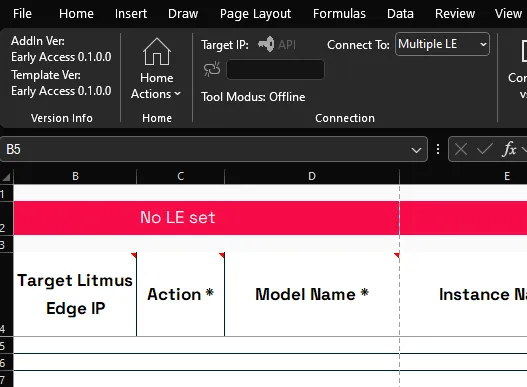Click the 'Connection' group label

click(345, 118)
